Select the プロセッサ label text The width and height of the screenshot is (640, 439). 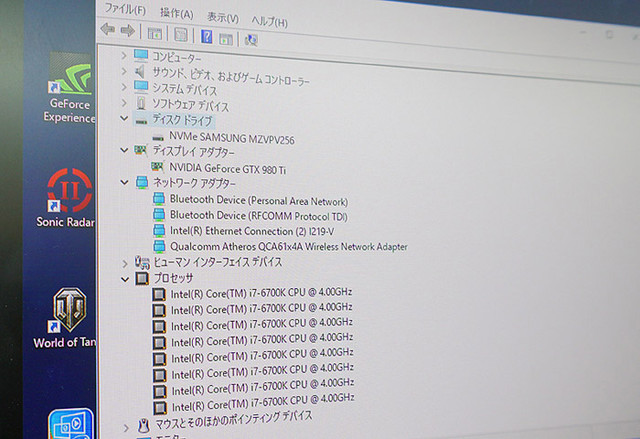click(173, 278)
